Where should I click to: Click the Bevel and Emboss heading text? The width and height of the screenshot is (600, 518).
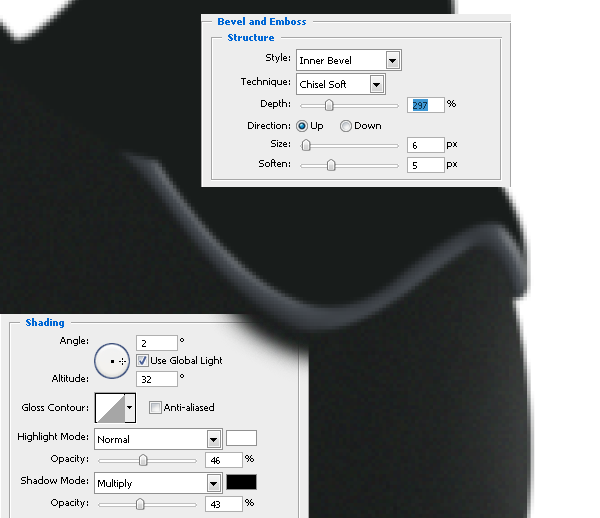262,21
